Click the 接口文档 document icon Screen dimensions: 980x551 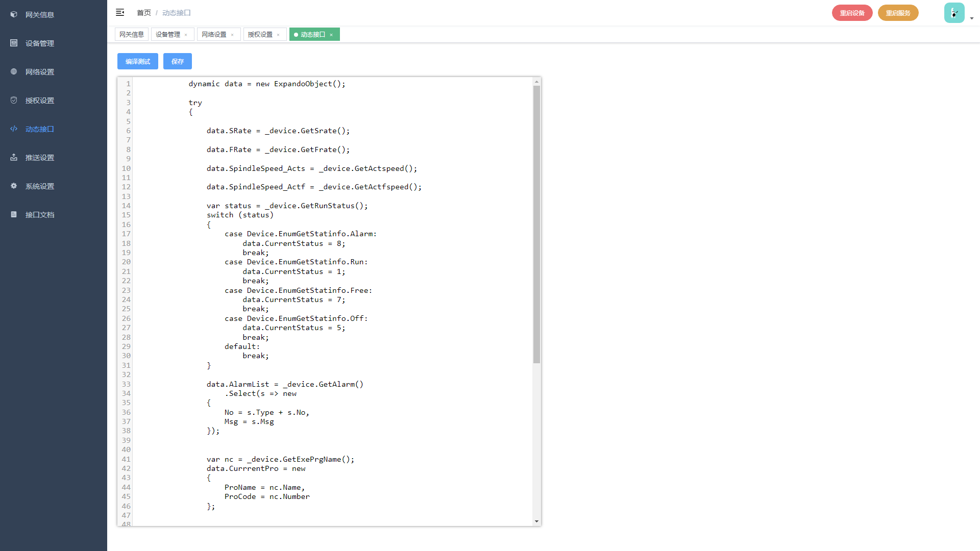(x=14, y=215)
